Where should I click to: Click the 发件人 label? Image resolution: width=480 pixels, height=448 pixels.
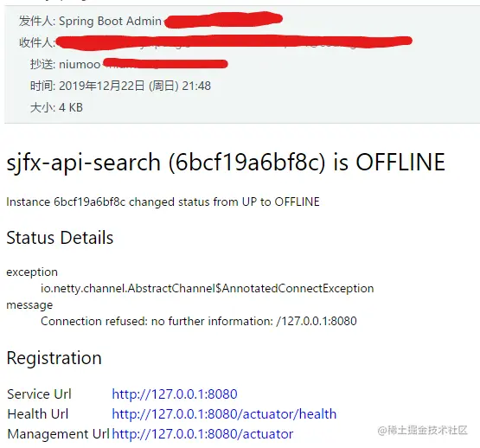(37, 21)
